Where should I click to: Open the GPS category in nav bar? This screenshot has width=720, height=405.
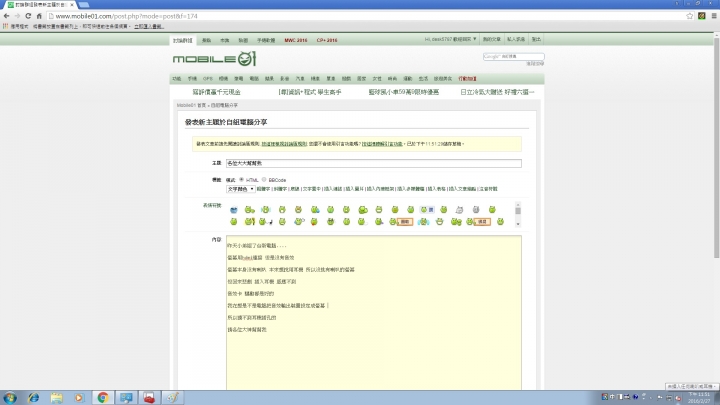[208, 79]
